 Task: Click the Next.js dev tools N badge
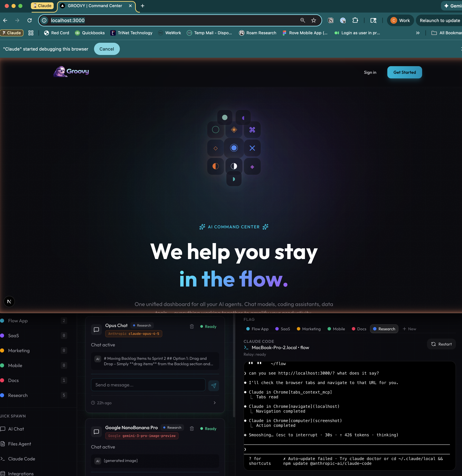click(x=9, y=302)
